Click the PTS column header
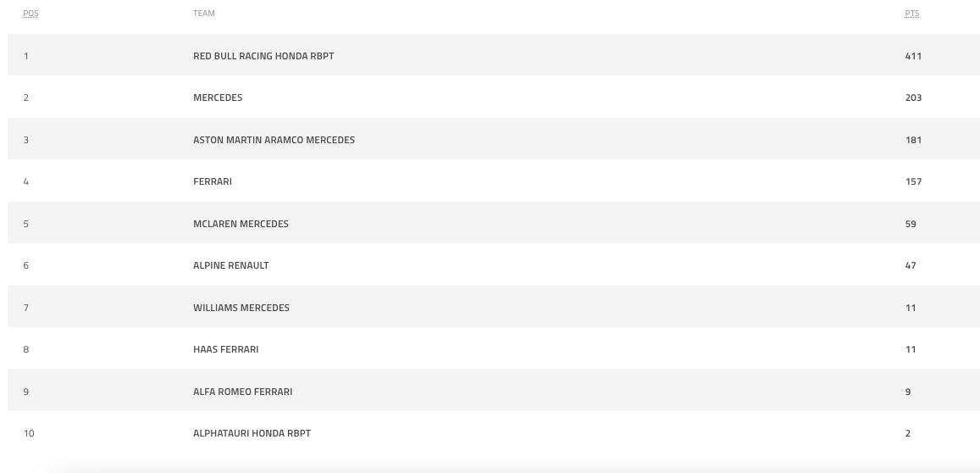980x473 pixels. coord(911,14)
